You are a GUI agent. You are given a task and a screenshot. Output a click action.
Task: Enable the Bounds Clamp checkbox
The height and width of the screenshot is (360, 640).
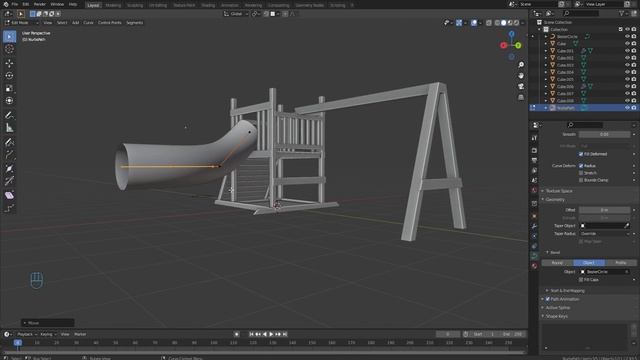(581, 180)
